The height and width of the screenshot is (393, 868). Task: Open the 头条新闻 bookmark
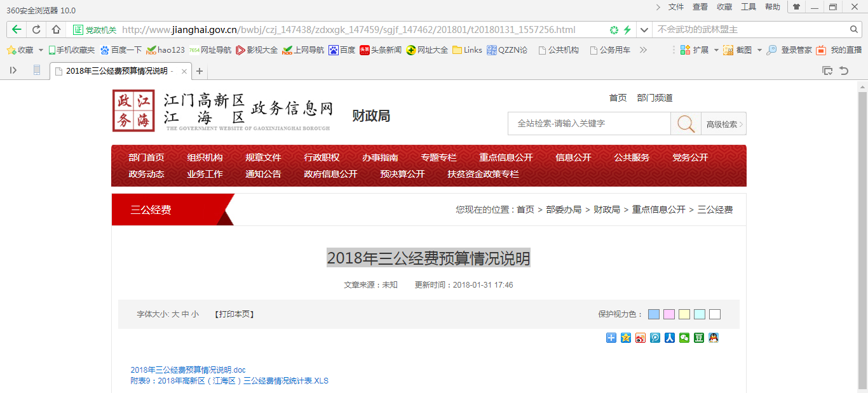pyautogui.click(x=381, y=50)
